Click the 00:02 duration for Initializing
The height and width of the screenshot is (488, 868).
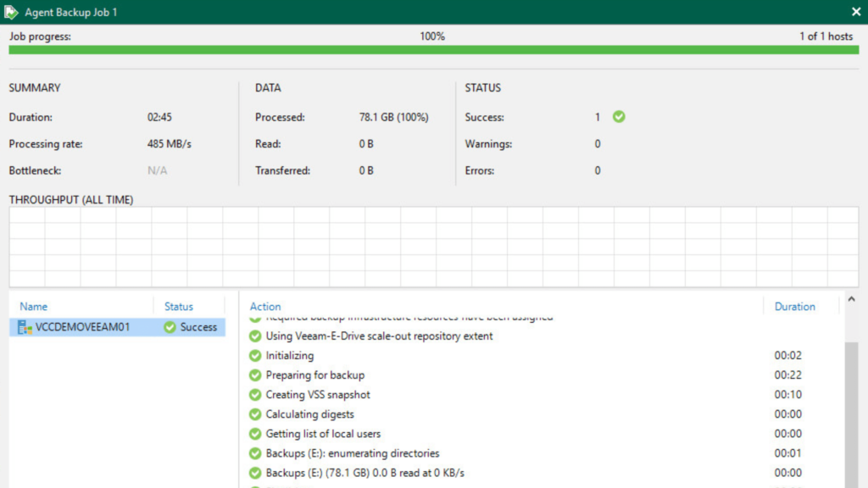[x=787, y=355]
